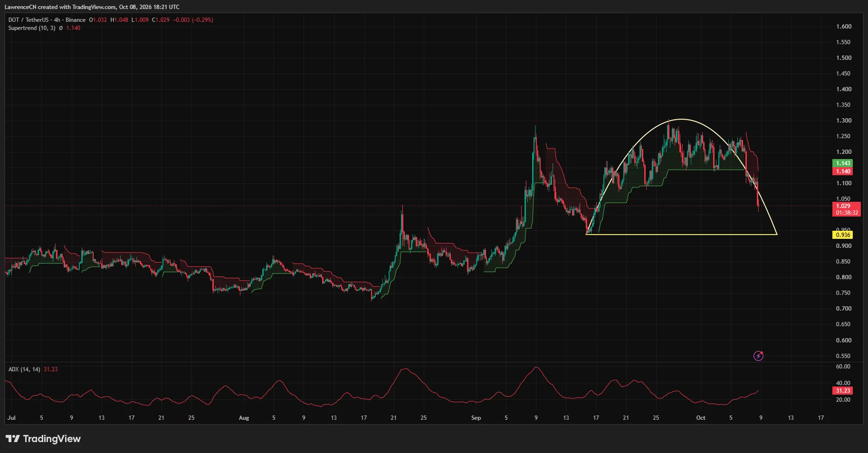This screenshot has height=453, width=868.
Task: Click the 60.00 ADX scale label
Action: 843,367
